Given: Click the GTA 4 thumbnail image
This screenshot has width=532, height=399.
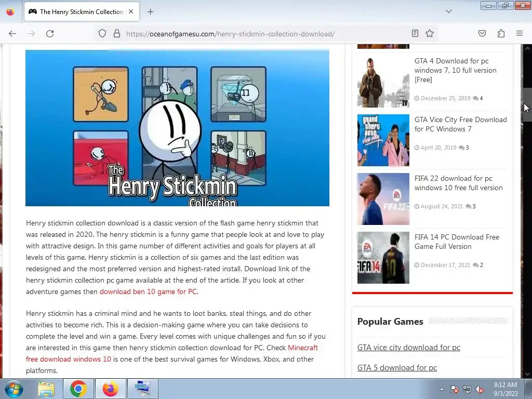Looking at the screenshot, I should click(x=383, y=82).
